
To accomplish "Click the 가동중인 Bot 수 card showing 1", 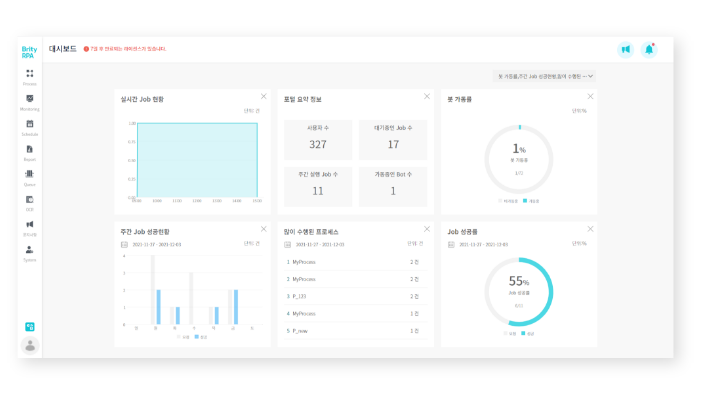I will pos(393,186).
